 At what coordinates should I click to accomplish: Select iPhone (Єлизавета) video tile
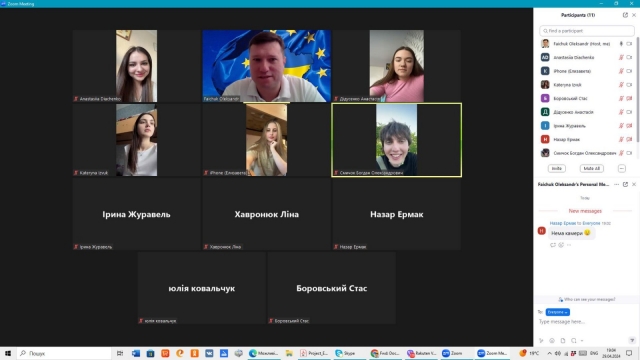click(267, 140)
